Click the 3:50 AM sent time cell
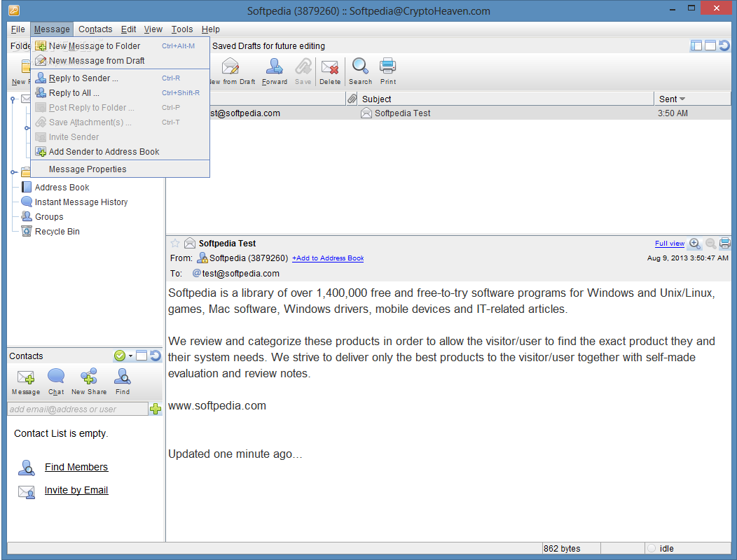The height and width of the screenshot is (560, 737). coord(673,113)
